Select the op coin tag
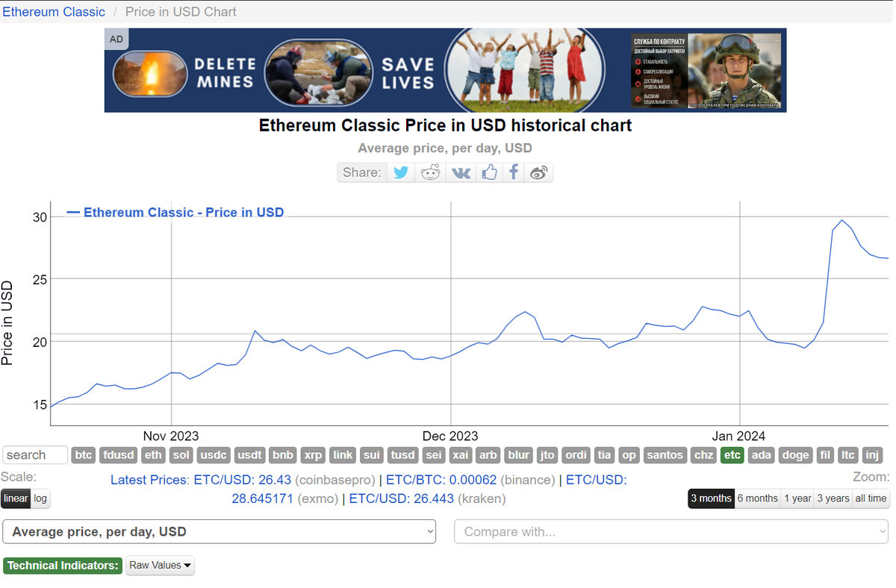 click(x=629, y=455)
